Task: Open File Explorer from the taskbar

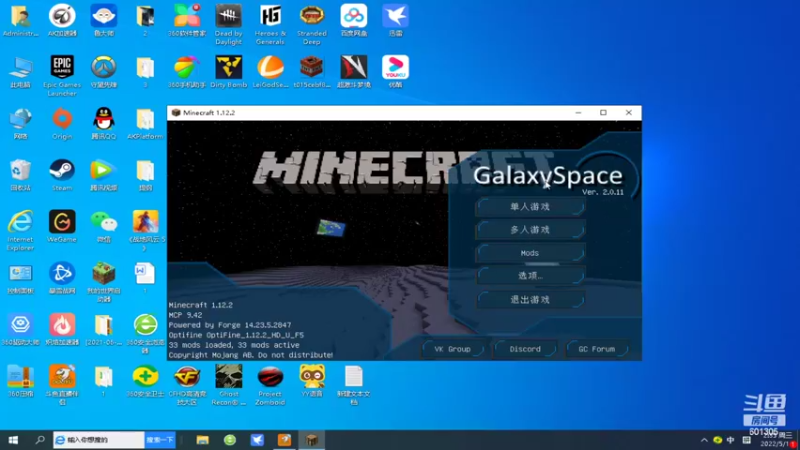Action: pos(203,440)
